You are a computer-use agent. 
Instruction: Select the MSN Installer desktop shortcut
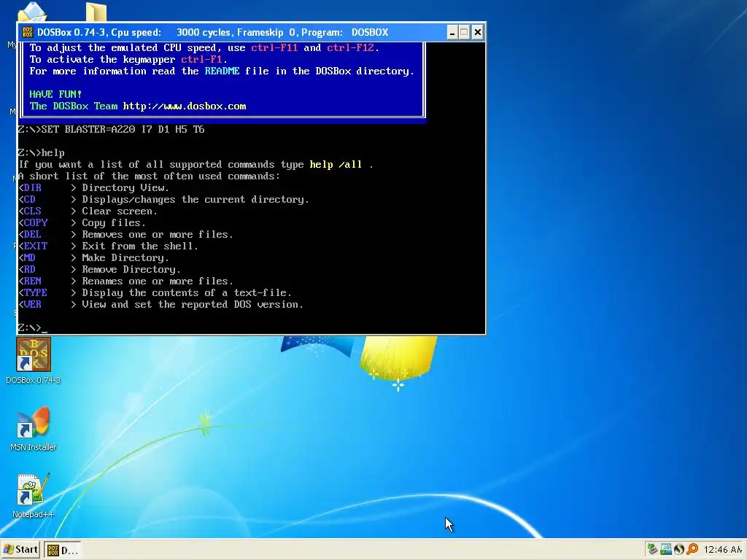pos(33,428)
